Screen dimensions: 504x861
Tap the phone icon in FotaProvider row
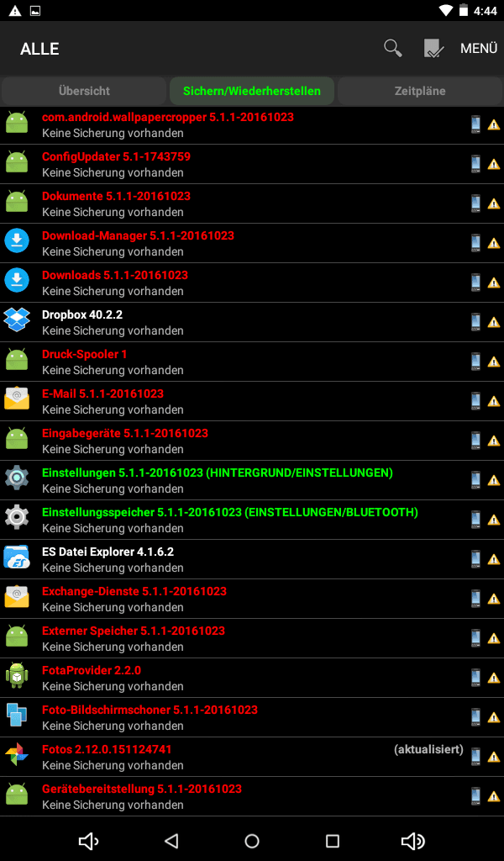tap(475, 678)
